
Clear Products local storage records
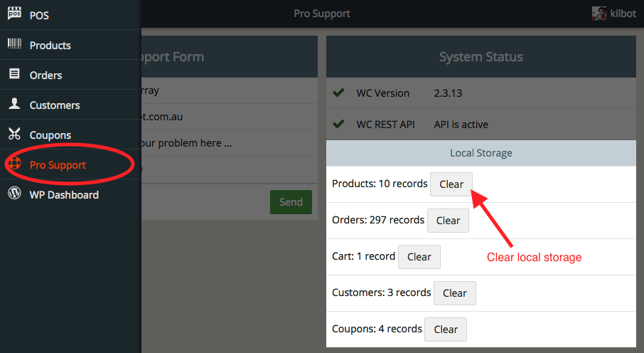451,184
